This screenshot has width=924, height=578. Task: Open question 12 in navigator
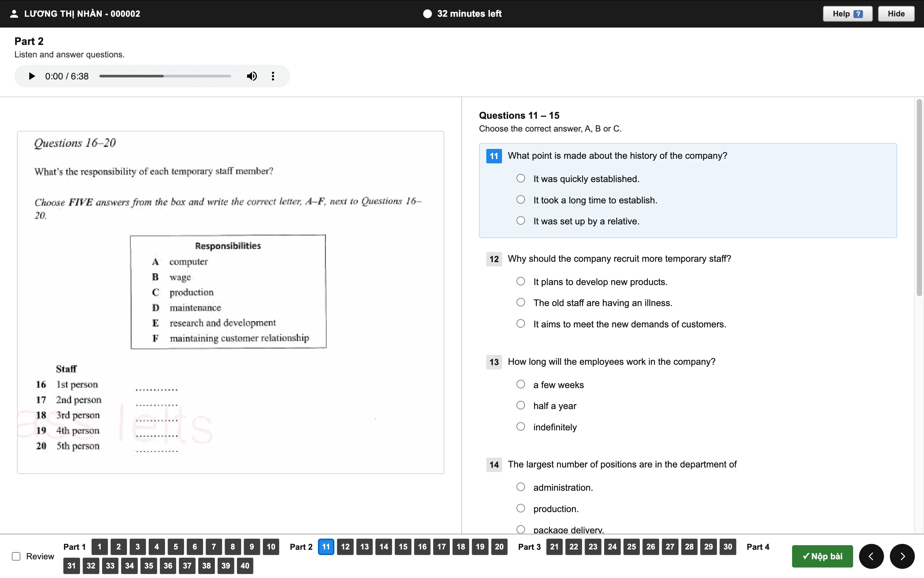[345, 547]
